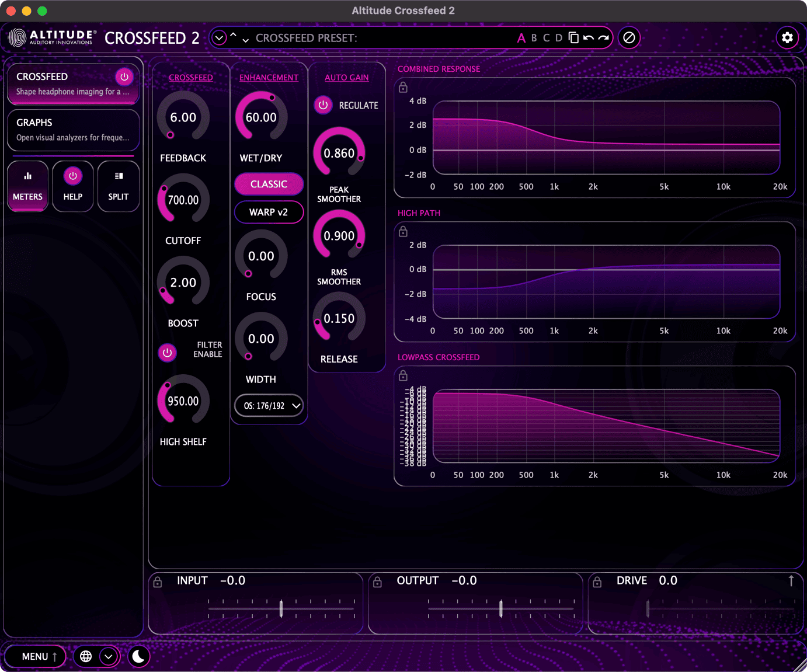Click the Width knob
The height and width of the screenshot is (672, 807).
[x=261, y=339]
